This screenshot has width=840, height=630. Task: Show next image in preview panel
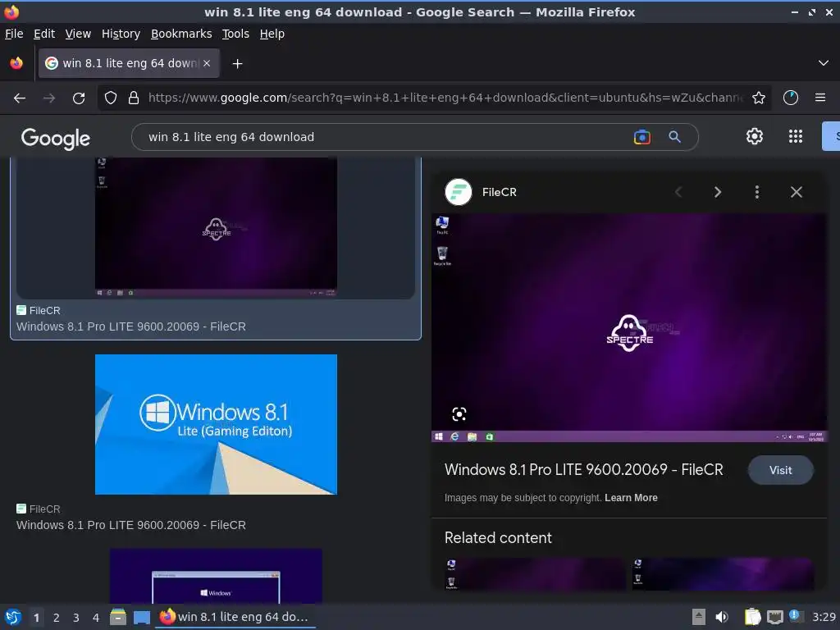(718, 192)
